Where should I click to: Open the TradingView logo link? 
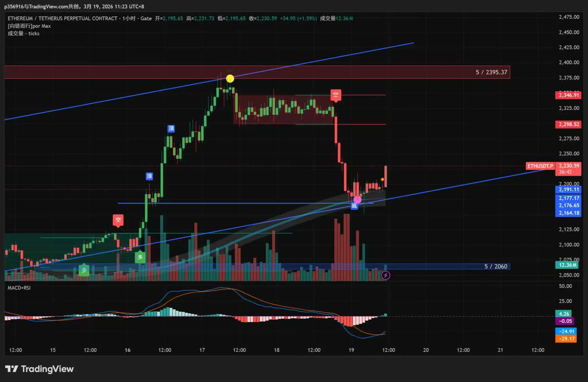(x=39, y=369)
